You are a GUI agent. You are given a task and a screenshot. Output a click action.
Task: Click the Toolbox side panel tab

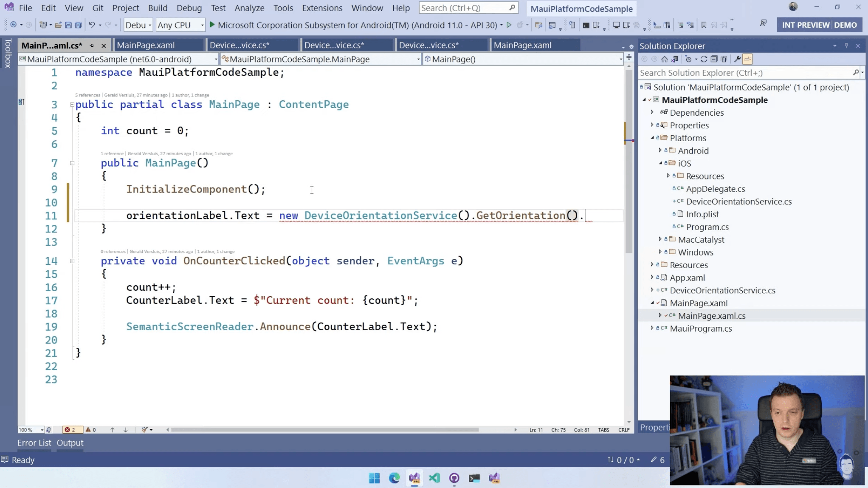point(8,54)
